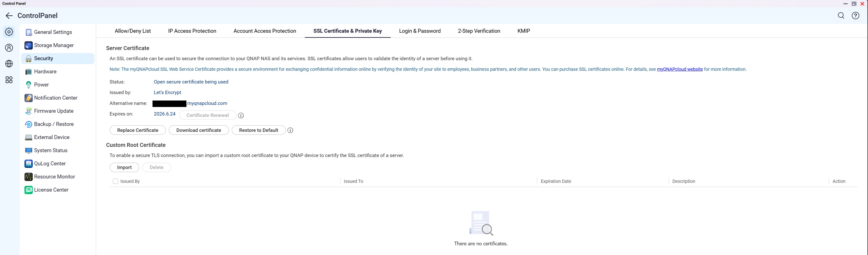The height and width of the screenshot is (255, 868).
Task: Open Storage Manager in the sidebar
Action: [x=54, y=45]
